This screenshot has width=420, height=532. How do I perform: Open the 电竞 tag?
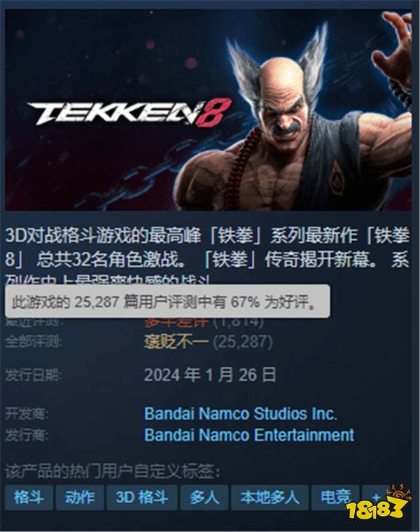click(335, 498)
